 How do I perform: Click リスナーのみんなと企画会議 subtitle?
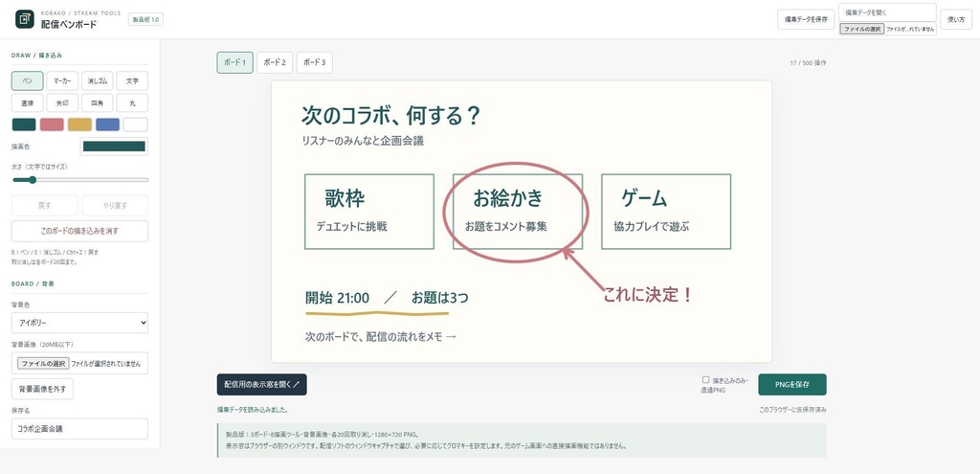click(x=363, y=142)
